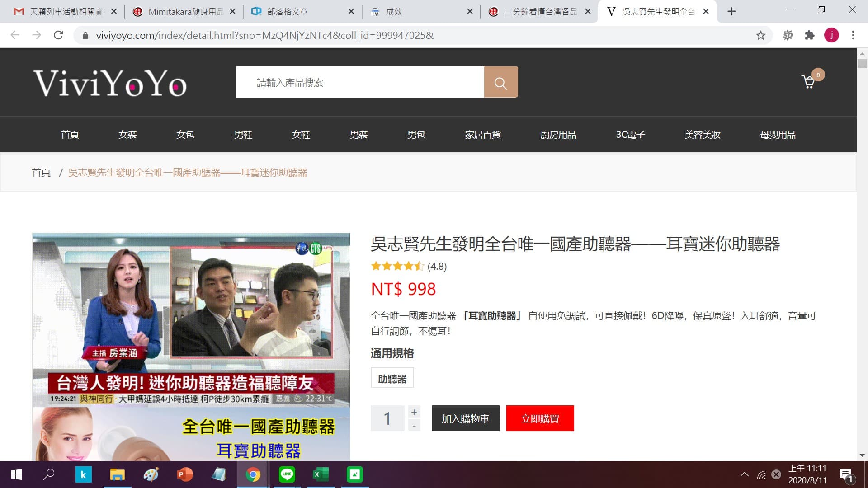Click the quantity input field

coord(387,418)
